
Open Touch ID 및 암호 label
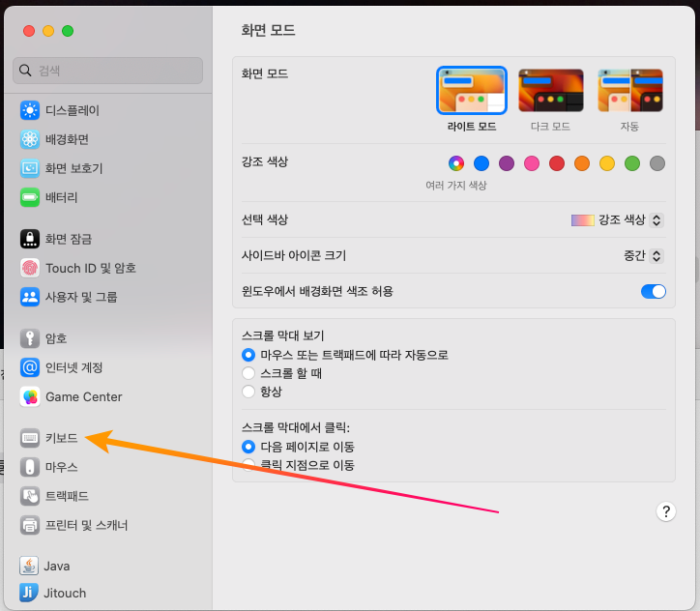91,268
